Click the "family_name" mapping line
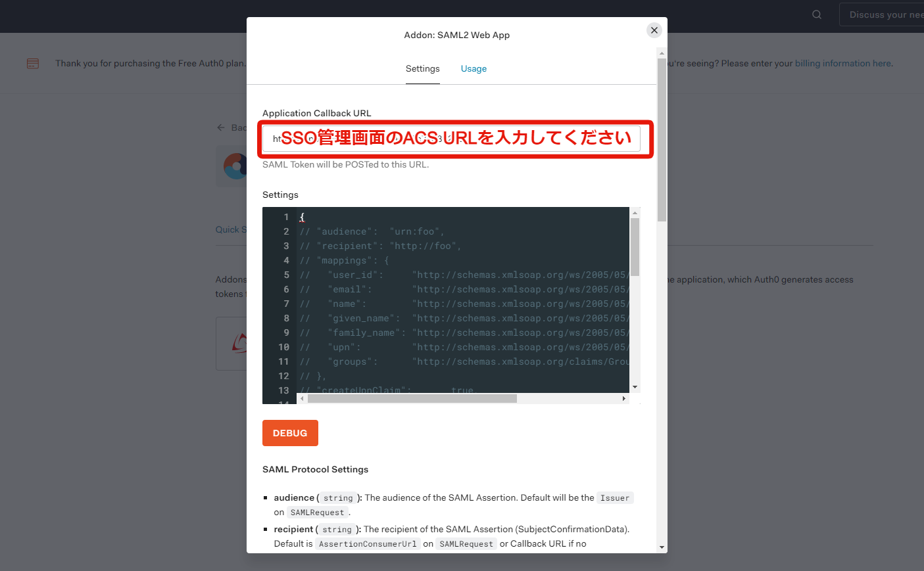 464,333
